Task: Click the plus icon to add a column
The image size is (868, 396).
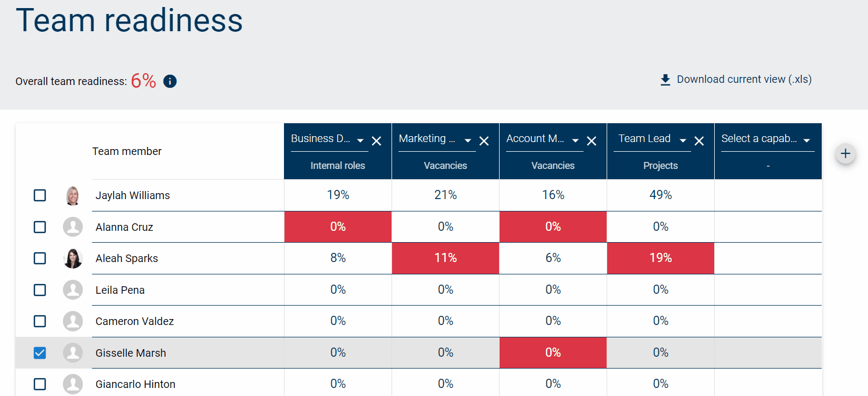Action: (x=845, y=153)
